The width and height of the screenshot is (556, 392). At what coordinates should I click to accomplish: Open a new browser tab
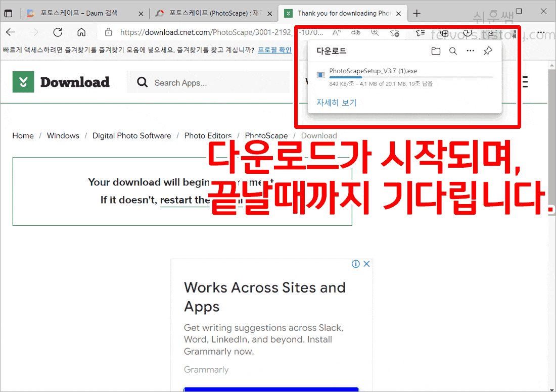[x=417, y=14]
